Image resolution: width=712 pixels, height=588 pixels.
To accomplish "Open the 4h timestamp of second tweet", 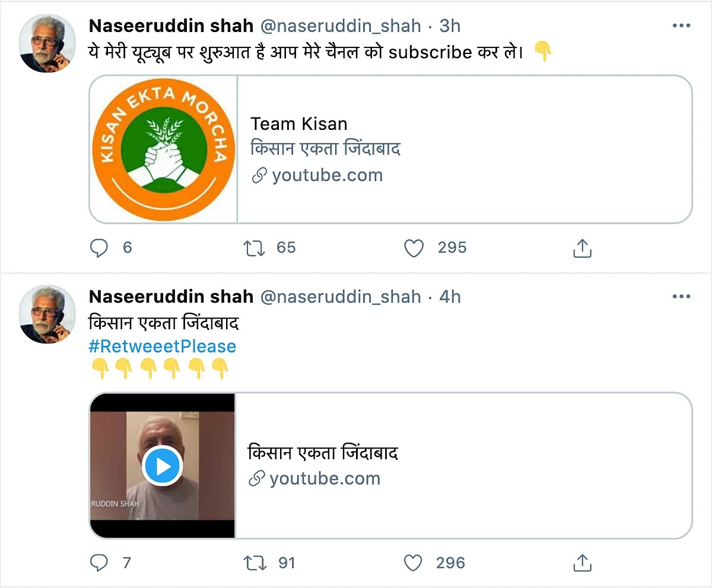I will point(450,296).
